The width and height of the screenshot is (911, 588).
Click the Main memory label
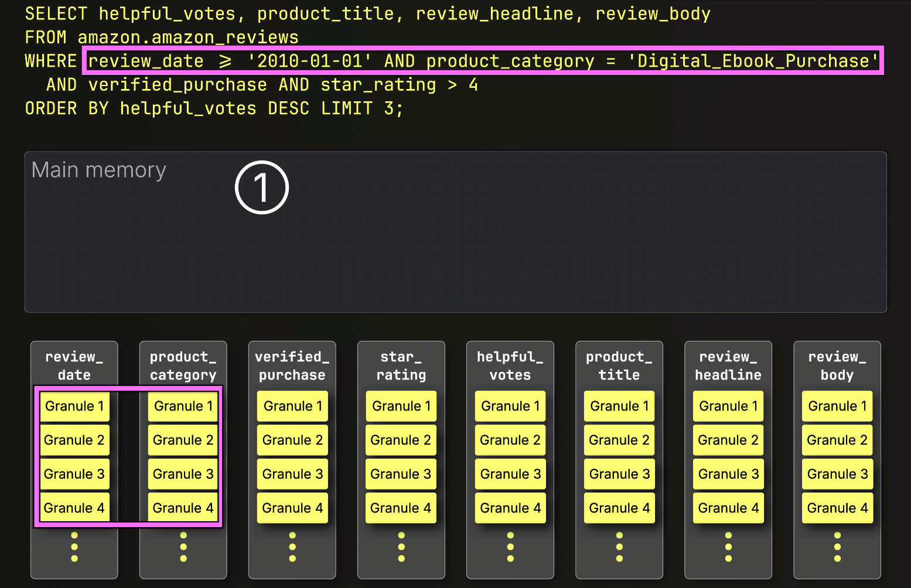coord(99,170)
